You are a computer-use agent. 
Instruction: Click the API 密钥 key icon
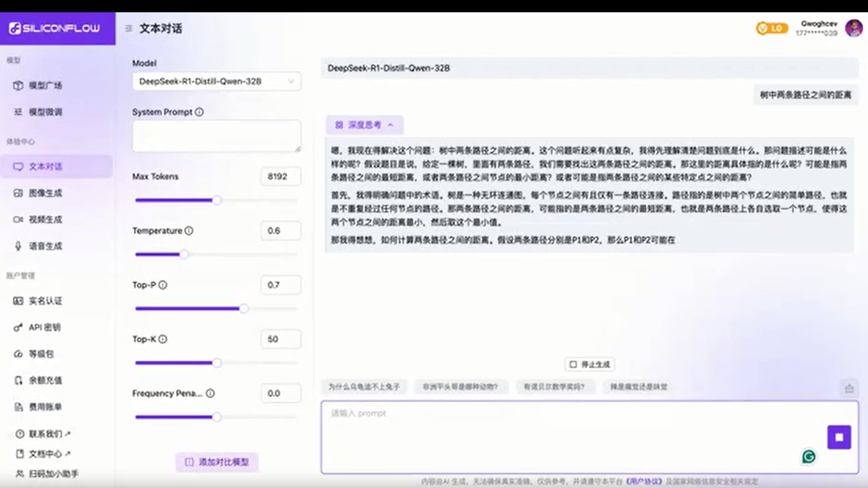[18, 327]
